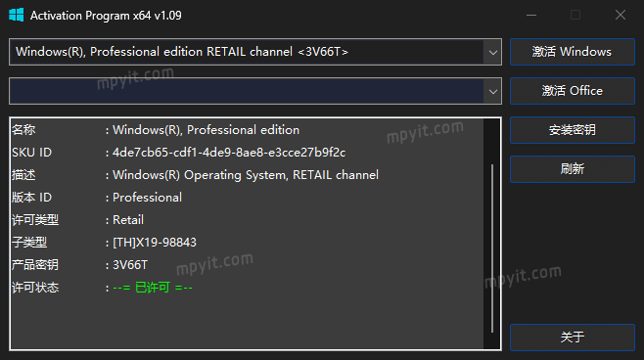Click the 许可类型 value 'Retail'

point(128,220)
